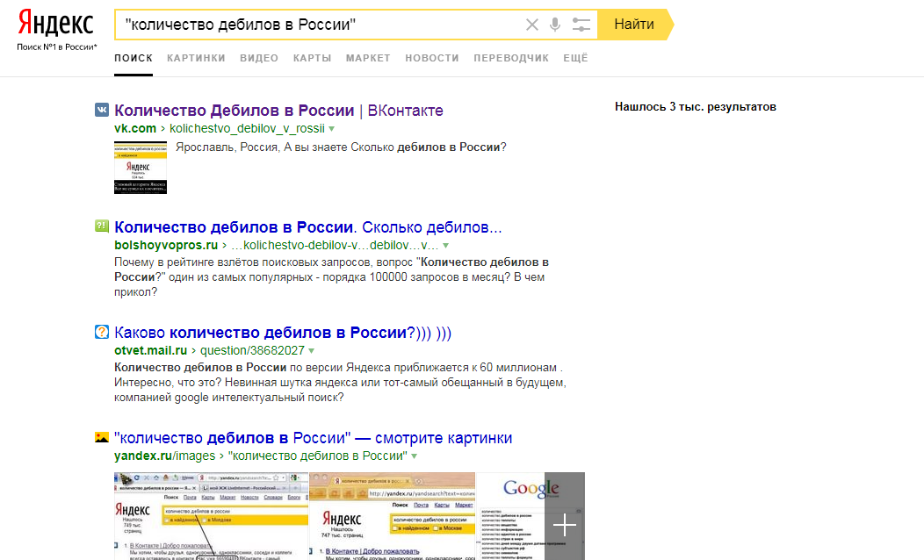Expand the Ещё menu

[x=575, y=58]
